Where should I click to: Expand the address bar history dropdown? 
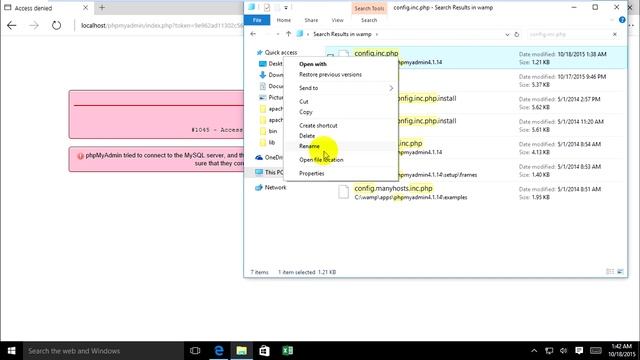point(507,35)
